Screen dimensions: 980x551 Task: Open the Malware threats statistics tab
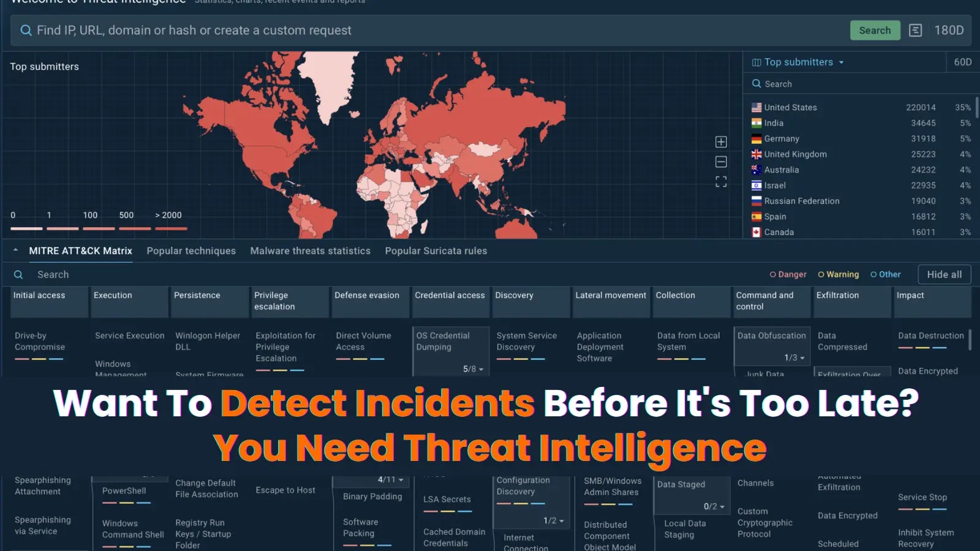click(310, 250)
